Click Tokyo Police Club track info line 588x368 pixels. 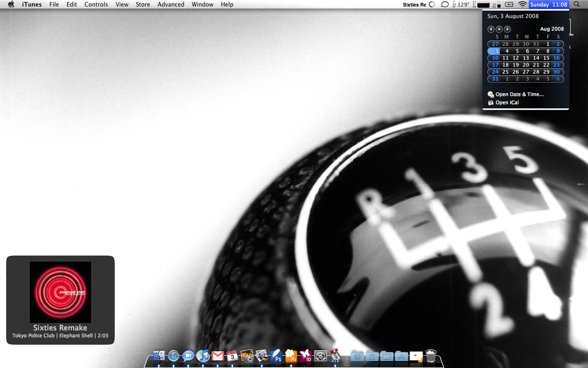60,336
